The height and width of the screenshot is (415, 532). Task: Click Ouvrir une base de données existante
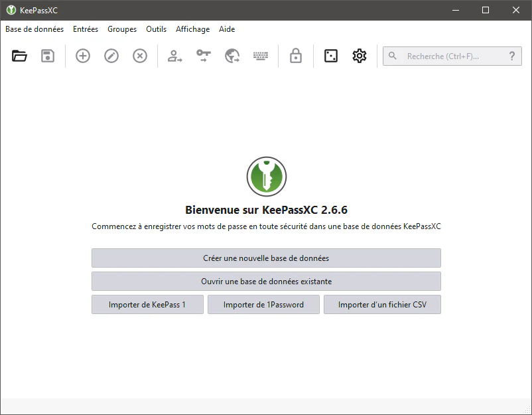267,281
